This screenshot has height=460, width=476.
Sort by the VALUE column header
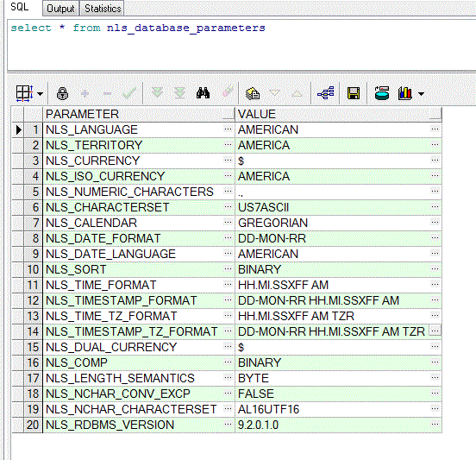point(339,114)
